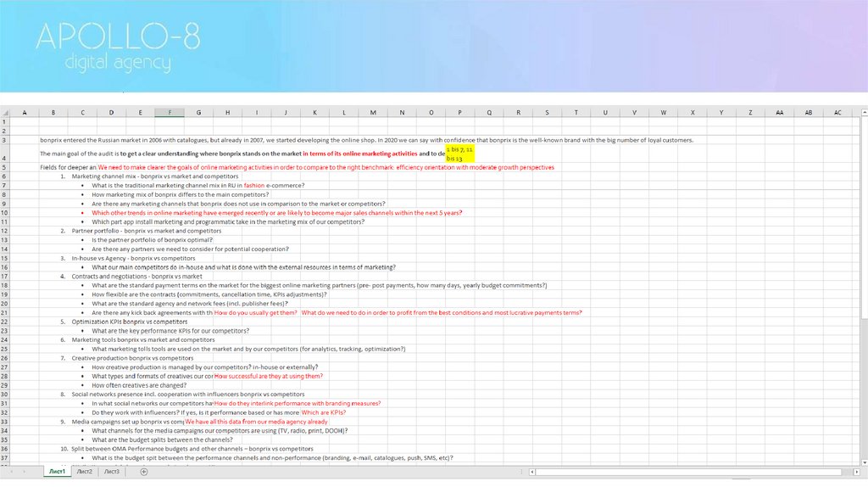Image resolution: width=868 pixels, height=487 pixels.
Task: Click red text 'Which are KPIs?'
Action: (x=323, y=412)
